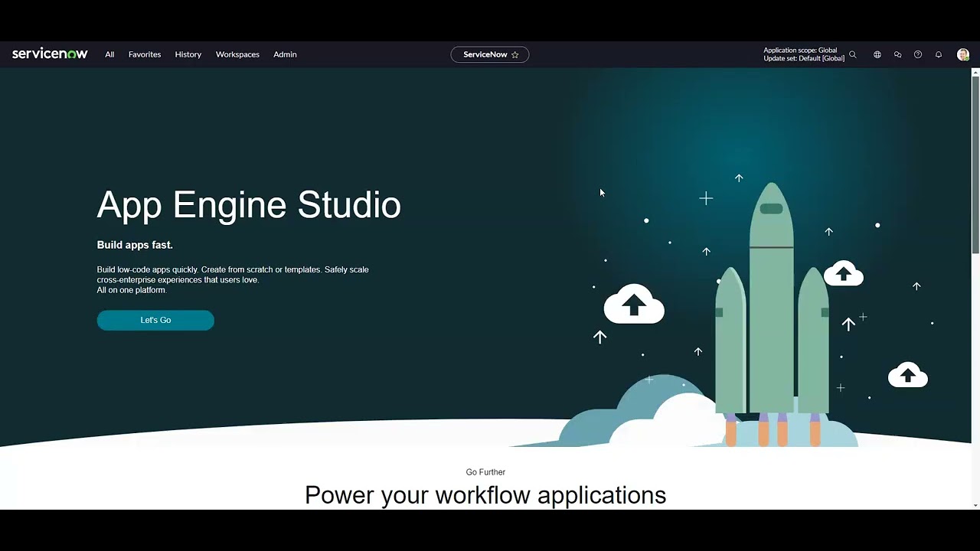
Task: Open the notifications bell
Action: pyautogui.click(x=938, y=54)
